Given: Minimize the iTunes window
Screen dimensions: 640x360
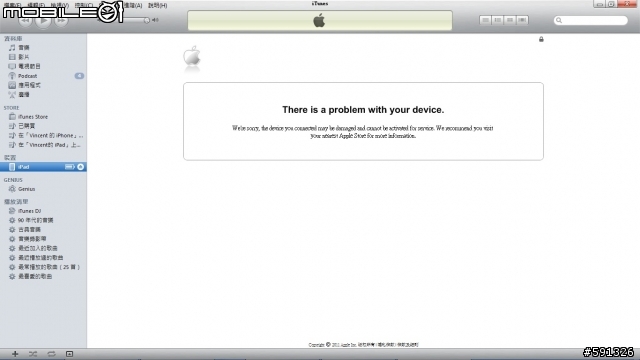Looking at the screenshot, I should (599, 4).
